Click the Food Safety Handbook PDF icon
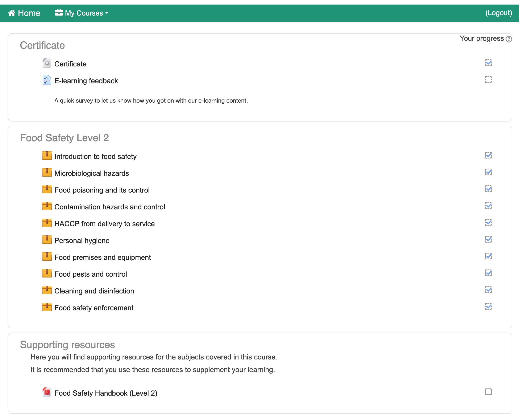The height and width of the screenshot is (420, 519). pyautogui.click(x=47, y=392)
